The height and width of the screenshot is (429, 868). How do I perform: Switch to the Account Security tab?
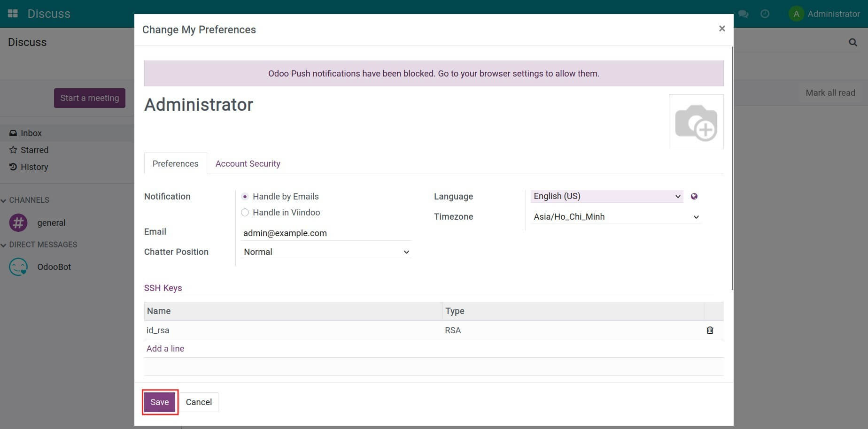248,163
